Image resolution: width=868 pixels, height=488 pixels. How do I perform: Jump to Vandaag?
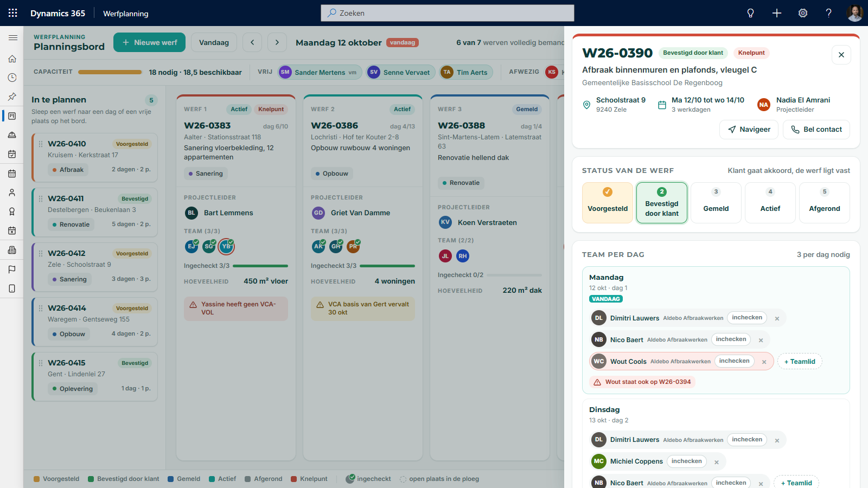click(x=214, y=42)
